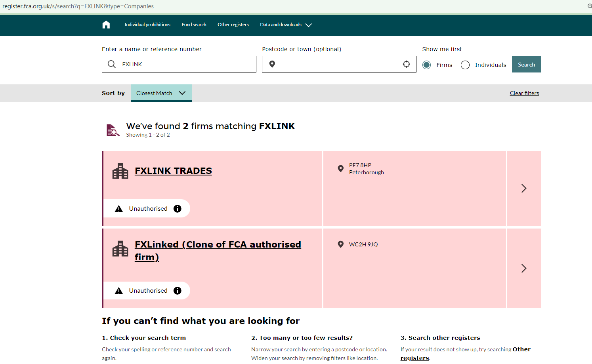
Task: Click info icon beside FXLinked Unauthorised status
Action: pyautogui.click(x=178, y=291)
